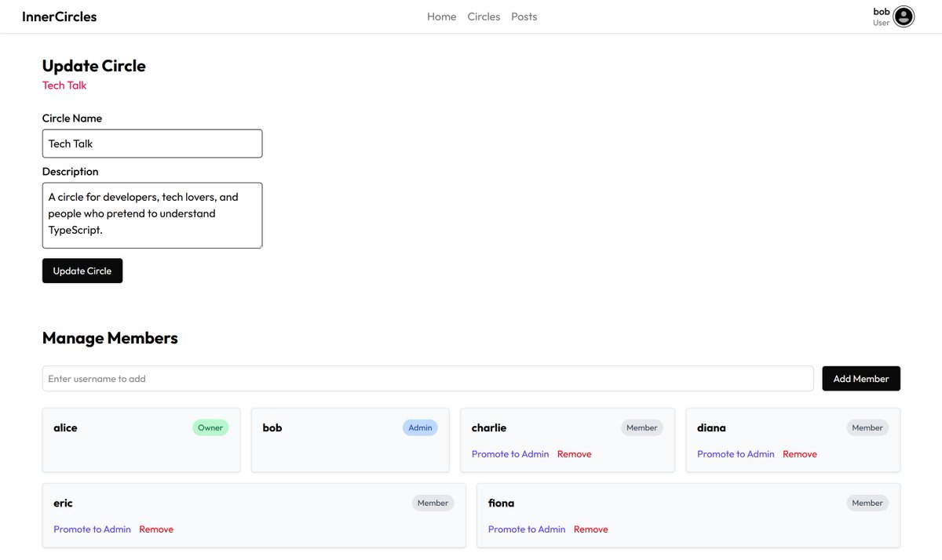Click the bob username in the header

click(882, 12)
